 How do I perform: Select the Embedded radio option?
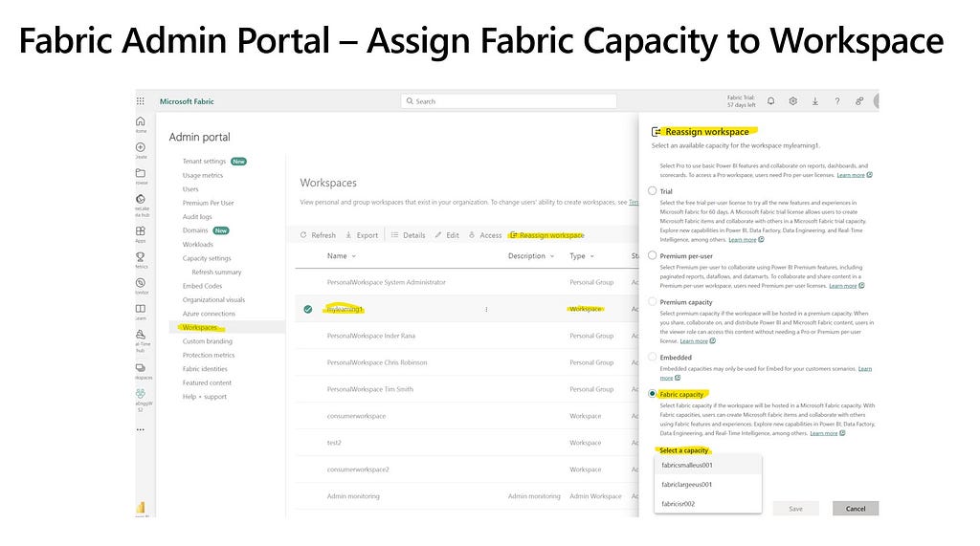tap(653, 357)
